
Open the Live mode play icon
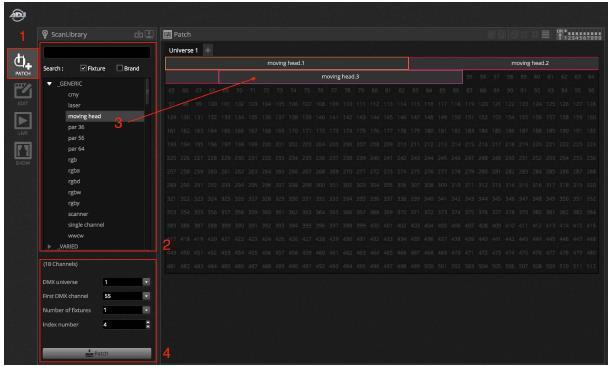tap(23, 123)
